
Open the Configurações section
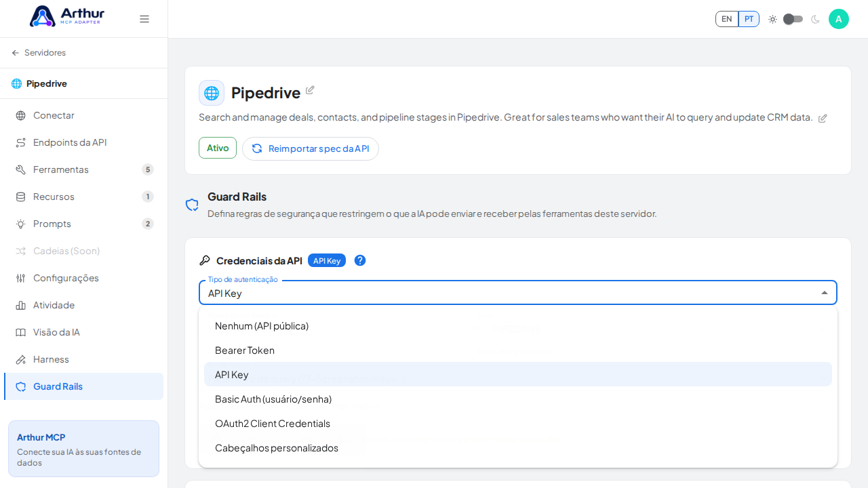tap(83, 278)
